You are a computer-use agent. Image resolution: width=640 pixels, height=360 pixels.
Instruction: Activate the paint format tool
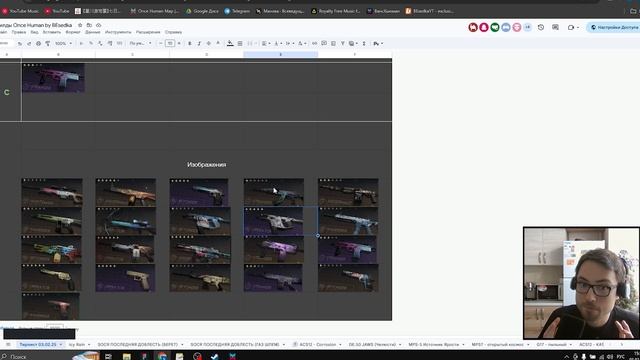[47, 43]
